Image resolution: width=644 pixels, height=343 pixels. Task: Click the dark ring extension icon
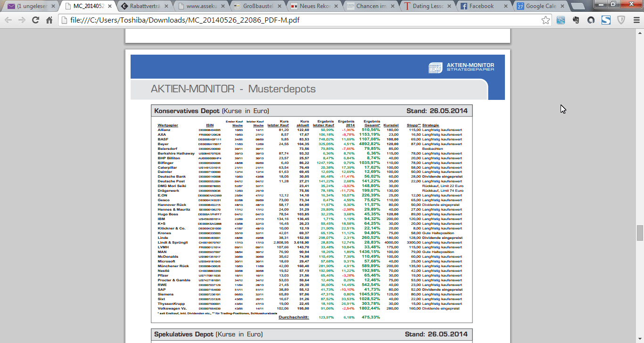[x=591, y=20]
